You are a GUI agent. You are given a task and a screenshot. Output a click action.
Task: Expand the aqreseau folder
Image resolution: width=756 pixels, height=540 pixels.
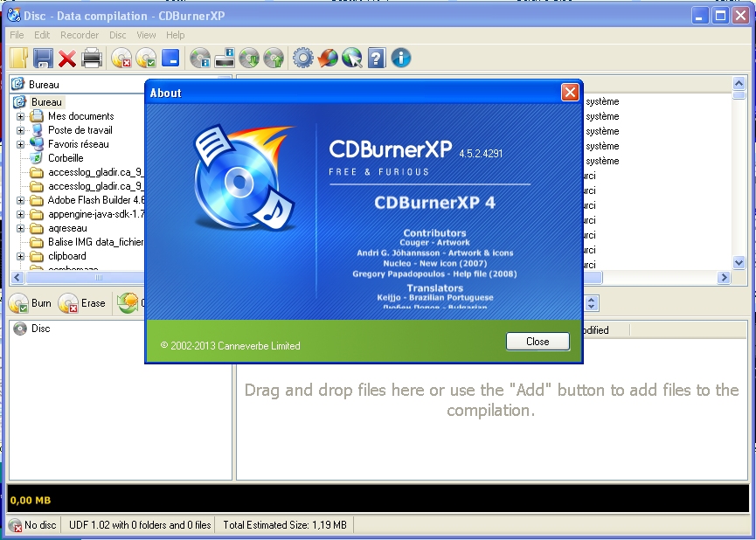pos(20,228)
